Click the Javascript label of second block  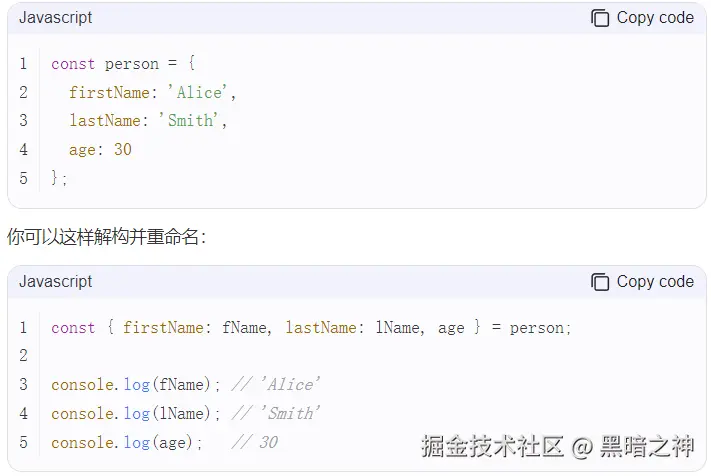pyautogui.click(x=55, y=282)
